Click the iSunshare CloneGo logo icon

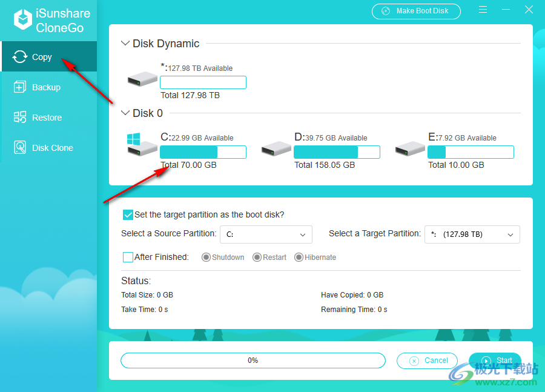[23, 19]
